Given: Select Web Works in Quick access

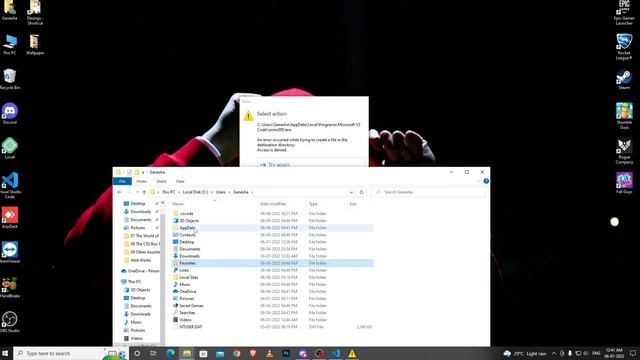Looking at the screenshot, I should click(x=140, y=260).
